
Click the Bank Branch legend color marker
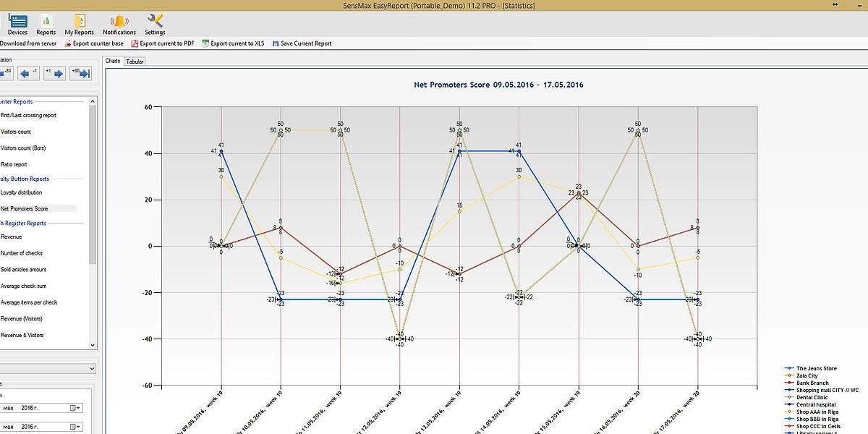coord(788,383)
